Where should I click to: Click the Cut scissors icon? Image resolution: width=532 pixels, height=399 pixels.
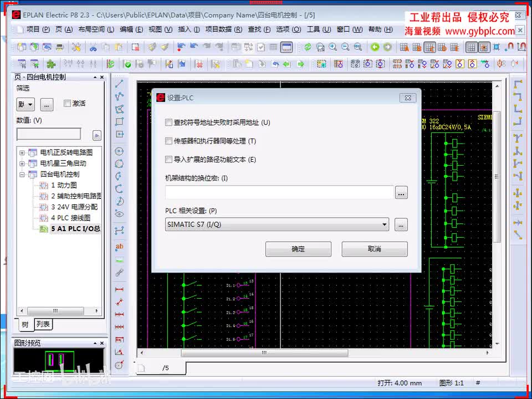(x=93, y=47)
